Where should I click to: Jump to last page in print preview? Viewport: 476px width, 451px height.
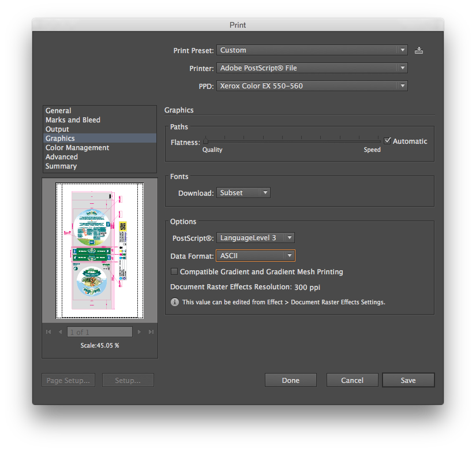(x=151, y=331)
